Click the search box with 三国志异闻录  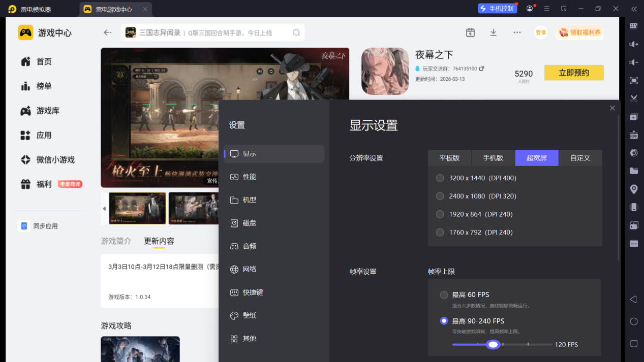coord(212,32)
